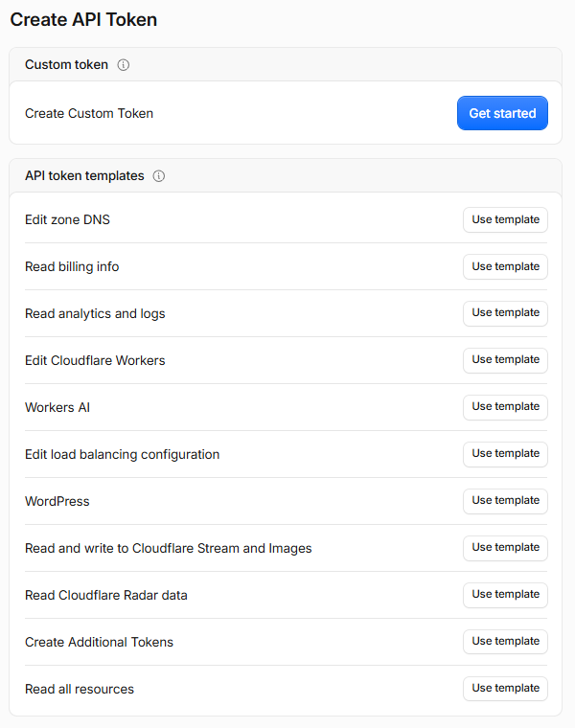This screenshot has height=728, width=575.
Task: Use template for Create Additional Tokens
Action: (x=505, y=642)
